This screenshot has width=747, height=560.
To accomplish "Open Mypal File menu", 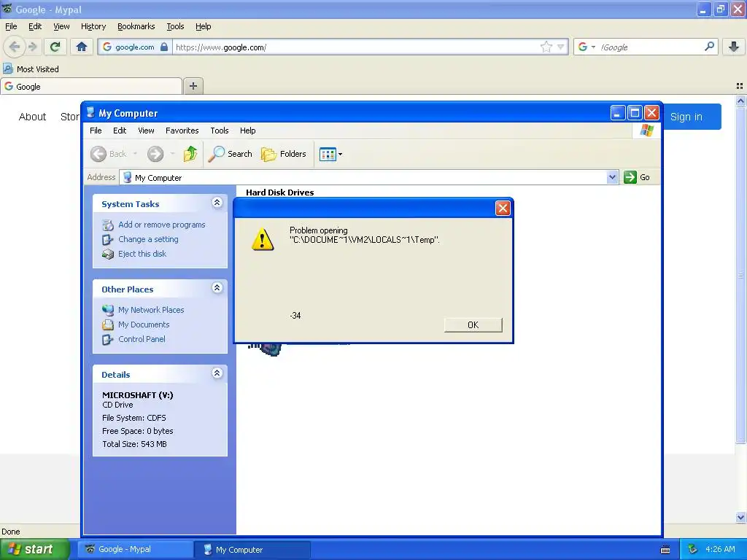I will click(x=11, y=26).
